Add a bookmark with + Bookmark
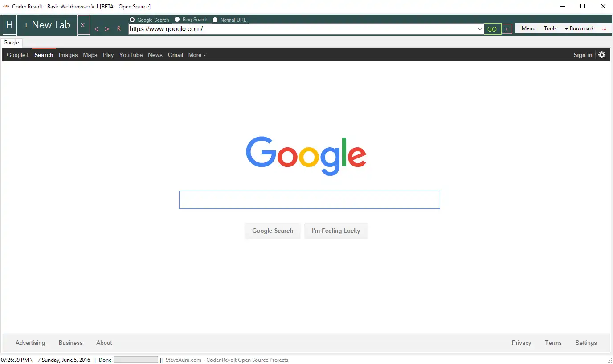Screen dimensions: 613x364 point(579,28)
